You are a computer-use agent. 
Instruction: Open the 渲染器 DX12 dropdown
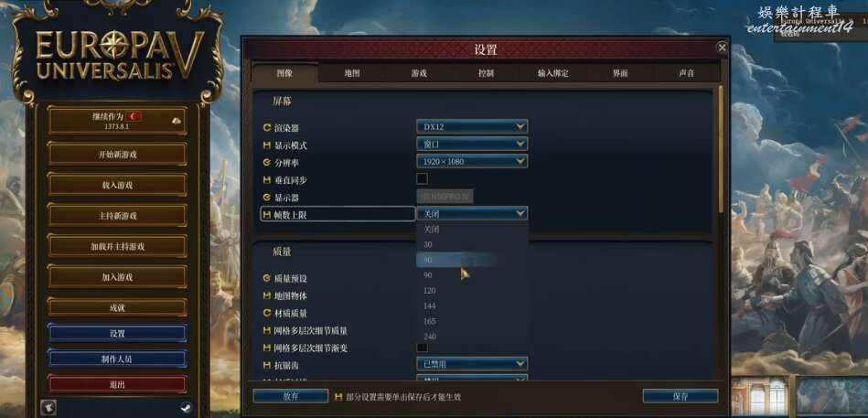(x=472, y=127)
